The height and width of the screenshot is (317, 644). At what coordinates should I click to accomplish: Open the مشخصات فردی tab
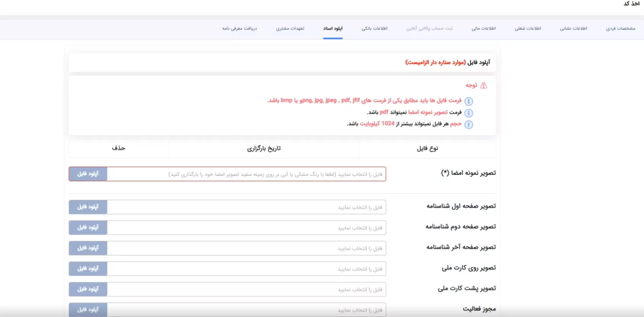click(x=621, y=29)
